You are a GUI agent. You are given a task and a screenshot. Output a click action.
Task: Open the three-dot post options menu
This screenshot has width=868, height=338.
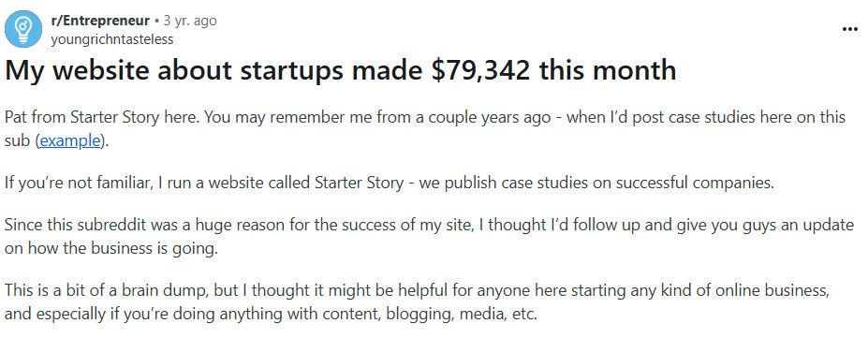click(849, 29)
